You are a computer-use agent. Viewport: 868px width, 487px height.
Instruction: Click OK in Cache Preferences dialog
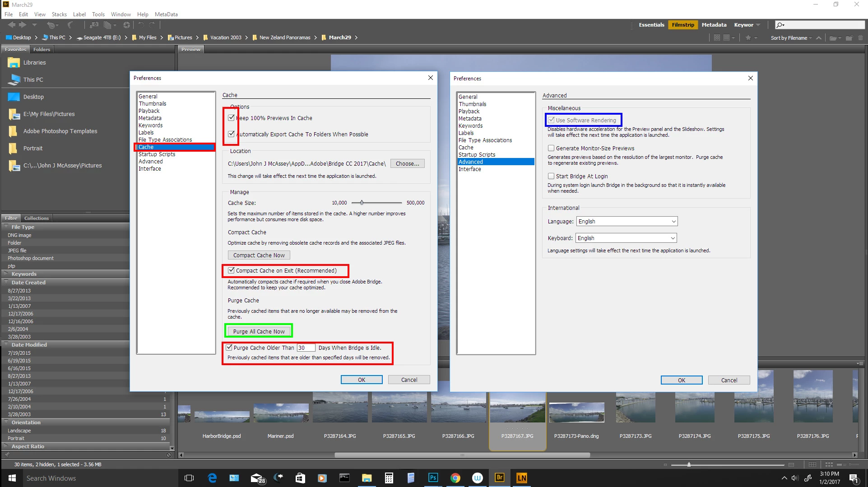(x=362, y=380)
